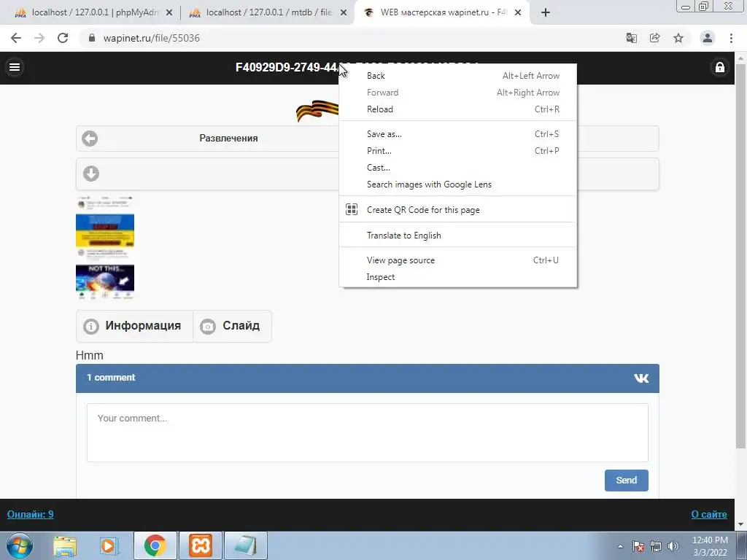Reload the page with toolbar refresh icon
This screenshot has height=560, width=747.
click(x=63, y=38)
